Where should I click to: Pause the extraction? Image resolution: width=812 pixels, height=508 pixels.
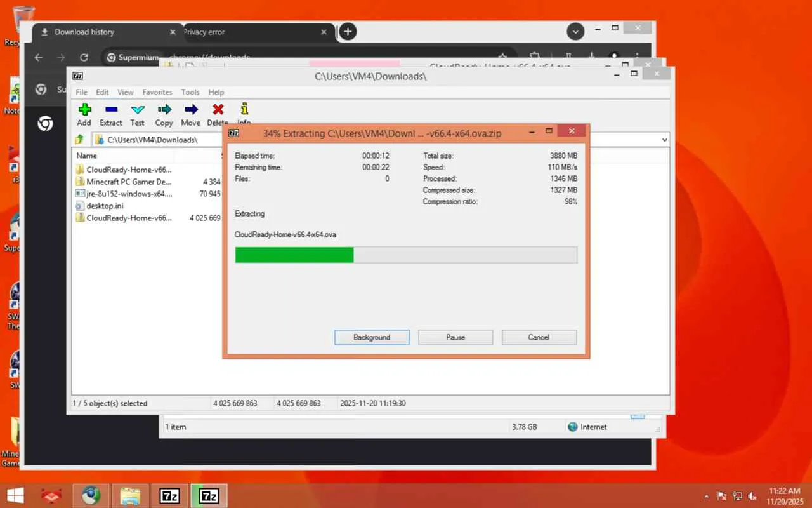(455, 337)
